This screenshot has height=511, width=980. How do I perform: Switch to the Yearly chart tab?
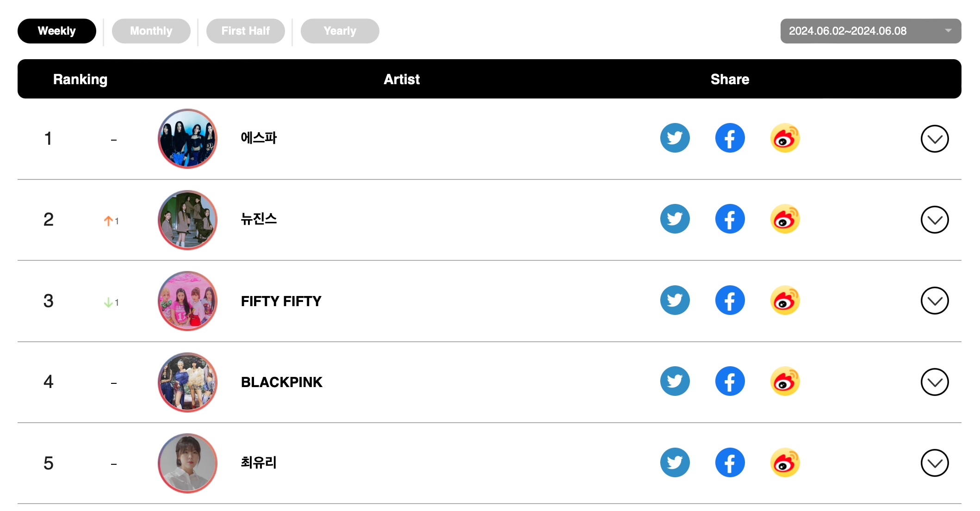(x=340, y=31)
